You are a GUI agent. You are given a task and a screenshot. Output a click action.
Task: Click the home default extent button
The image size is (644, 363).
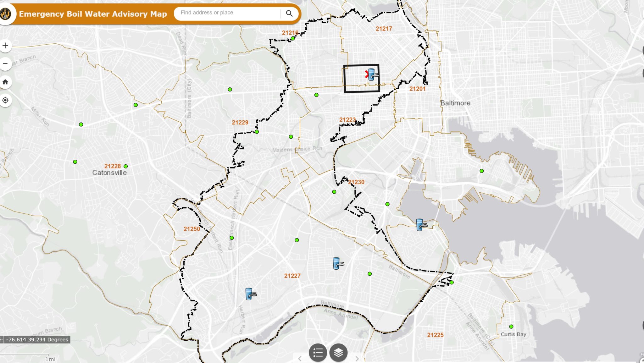click(5, 82)
